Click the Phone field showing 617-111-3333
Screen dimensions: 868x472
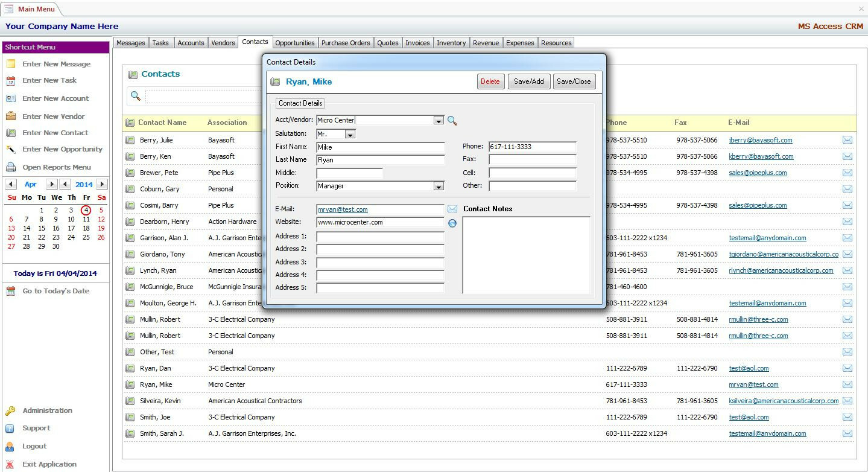[533, 147]
